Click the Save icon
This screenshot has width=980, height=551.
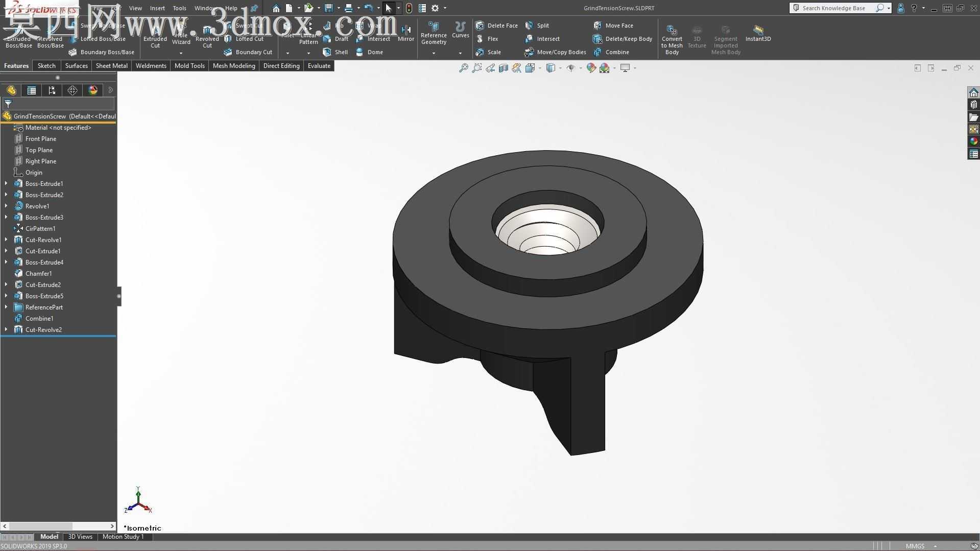tap(328, 8)
